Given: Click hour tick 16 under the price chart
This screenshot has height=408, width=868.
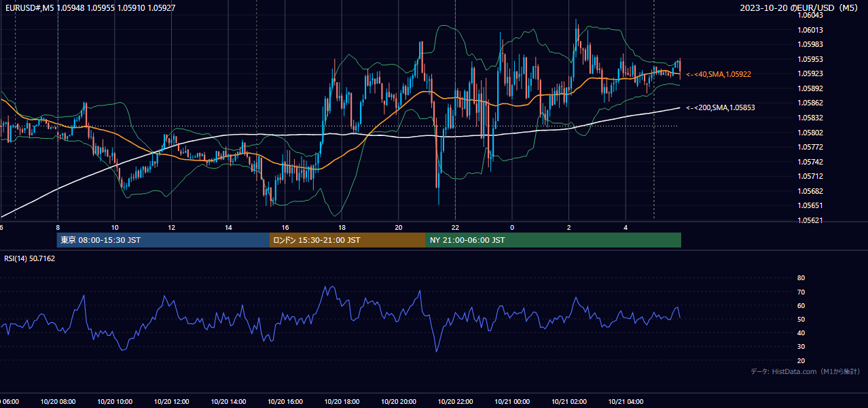Looking at the screenshot, I should pyautogui.click(x=285, y=228).
